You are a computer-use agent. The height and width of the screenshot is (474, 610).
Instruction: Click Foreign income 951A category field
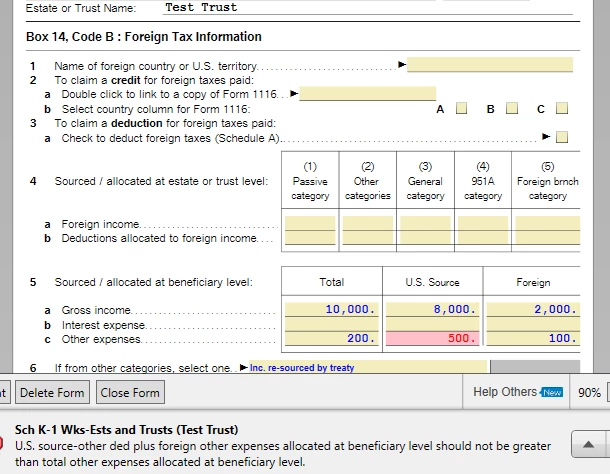(483, 223)
